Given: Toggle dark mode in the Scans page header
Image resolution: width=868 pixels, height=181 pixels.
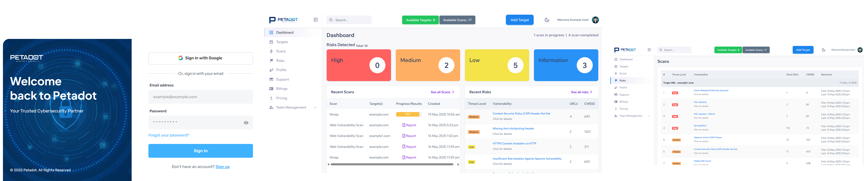Looking at the screenshot, I should pyautogui.click(x=823, y=50).
